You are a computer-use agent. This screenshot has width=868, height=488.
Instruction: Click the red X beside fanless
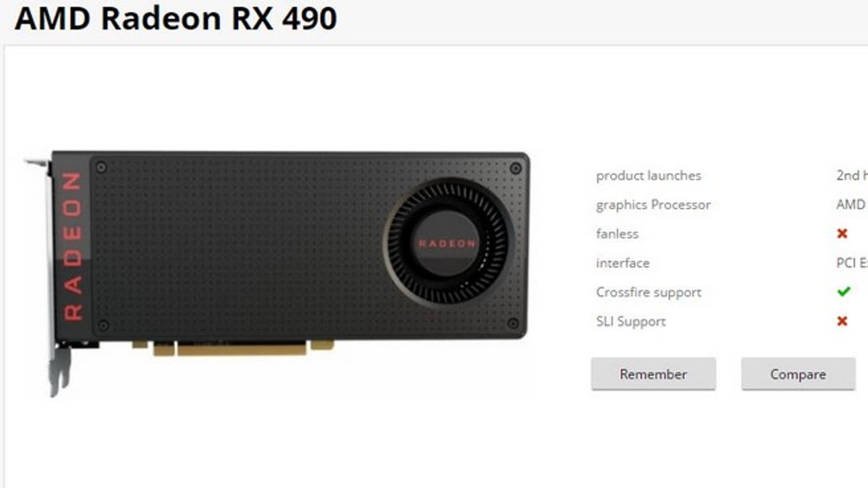(x=842, y=234)
